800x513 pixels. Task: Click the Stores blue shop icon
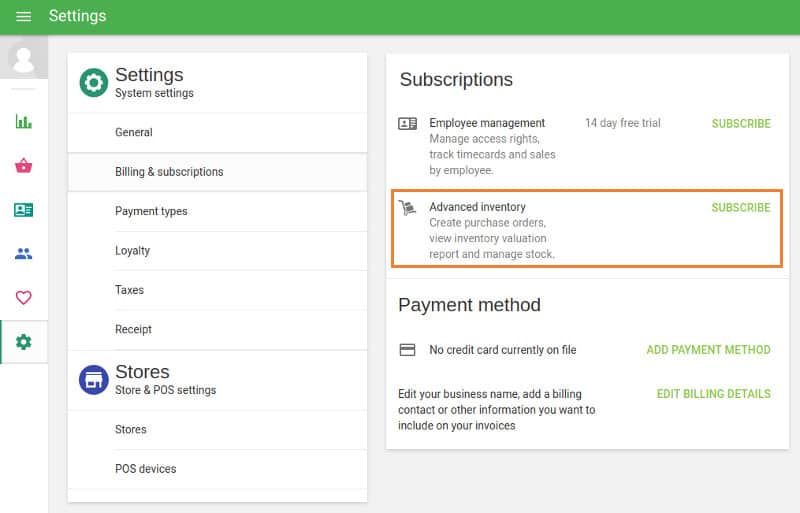(94, 380)
